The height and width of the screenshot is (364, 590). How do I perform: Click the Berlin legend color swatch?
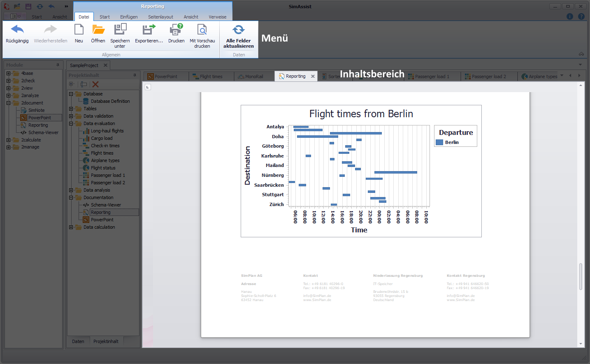439,142
